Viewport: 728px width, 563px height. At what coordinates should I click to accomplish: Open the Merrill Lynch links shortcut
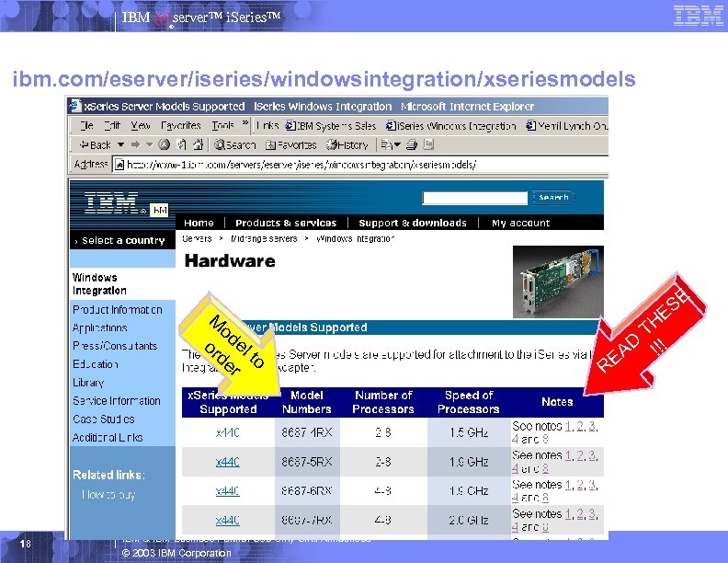[x=567, y=126]
